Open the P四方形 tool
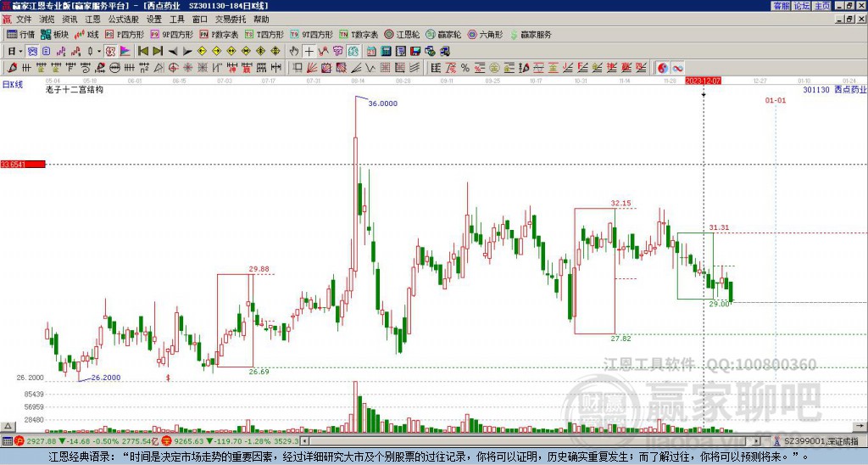Image resolution: width=868 pixels, height=465 pixels. point(125,34)
